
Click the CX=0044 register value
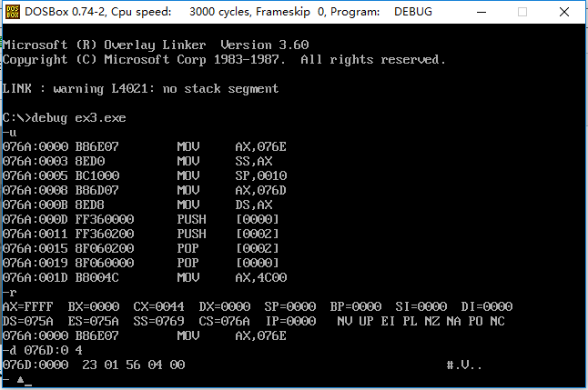coord(159,306)
